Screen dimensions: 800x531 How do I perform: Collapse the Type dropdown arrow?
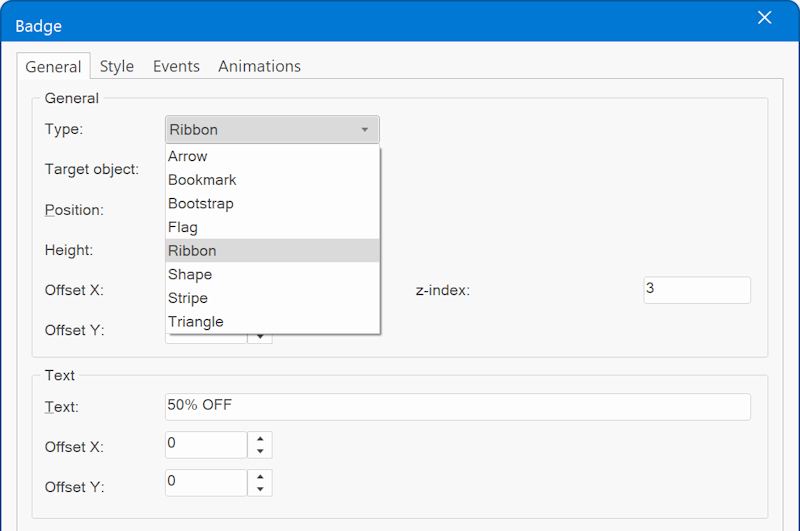click(x=365, y=130)
